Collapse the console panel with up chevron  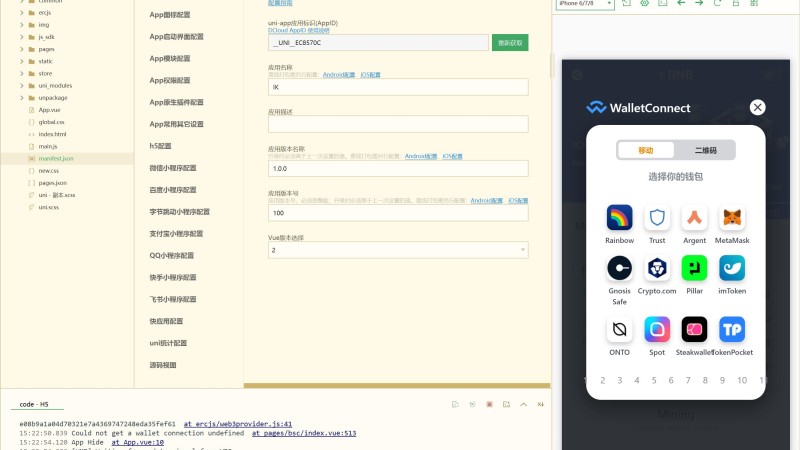[x=523, y=404]
